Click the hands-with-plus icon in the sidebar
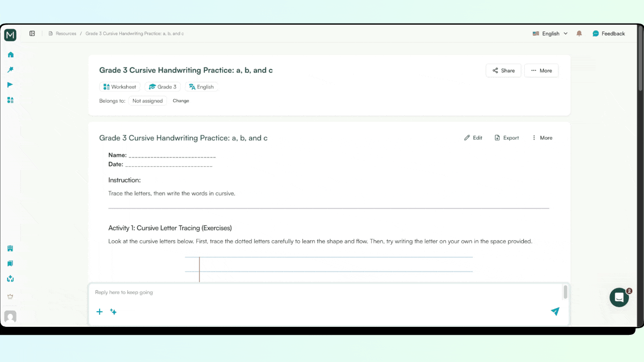Image resolution: width=644 pixels, height=362 pixels. click(x=10, y=279)
